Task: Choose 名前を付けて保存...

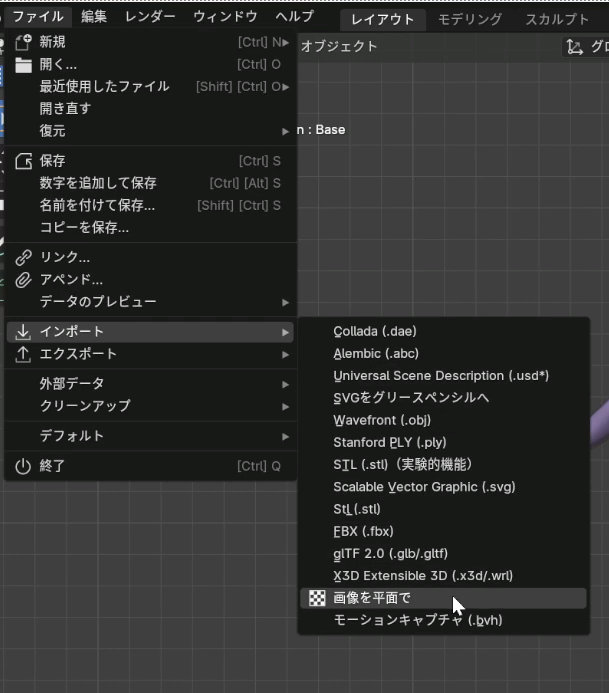Action: pos(150,206)
